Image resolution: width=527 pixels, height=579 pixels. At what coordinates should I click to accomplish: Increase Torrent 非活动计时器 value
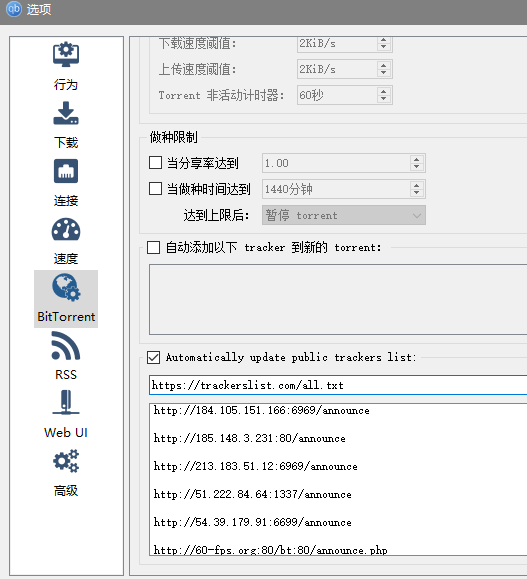(384, 92)
